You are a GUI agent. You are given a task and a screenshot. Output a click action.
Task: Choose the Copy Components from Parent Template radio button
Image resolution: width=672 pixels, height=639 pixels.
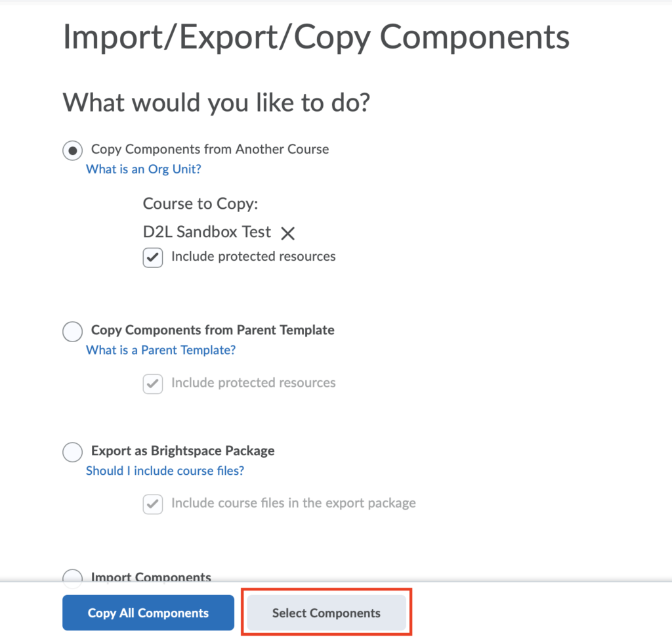click(x=72, y=332)
